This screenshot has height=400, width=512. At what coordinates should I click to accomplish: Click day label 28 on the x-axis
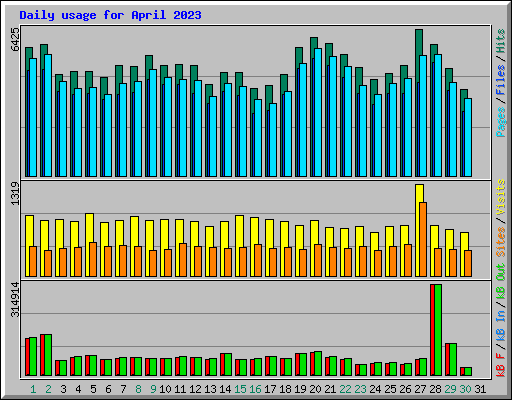(435, 389)
